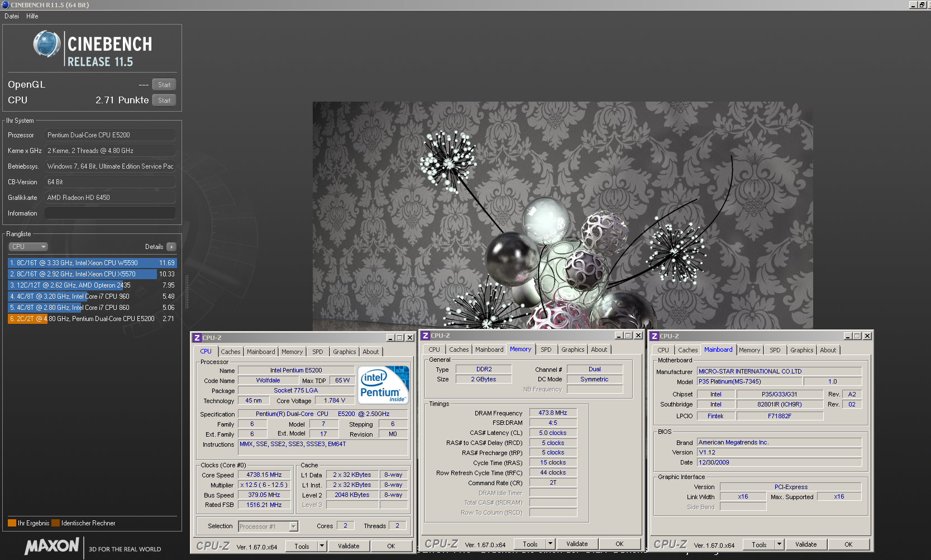This screenshot has width=931, height=560.
Task: Open Tools dropdown arrow in Mainboard CPU-Z window
Action: (x=780, y=544)
